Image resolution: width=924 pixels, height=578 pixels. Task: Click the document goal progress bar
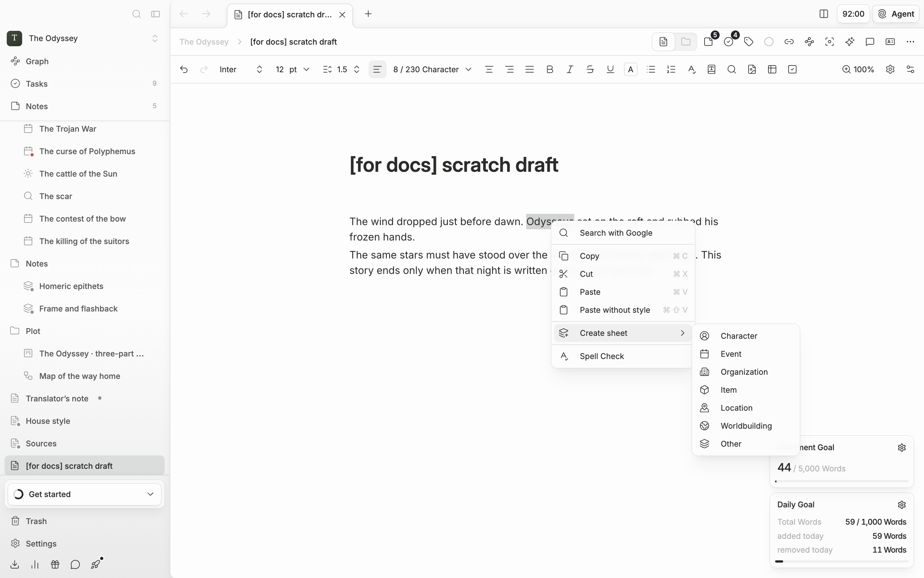pos(842,481)
